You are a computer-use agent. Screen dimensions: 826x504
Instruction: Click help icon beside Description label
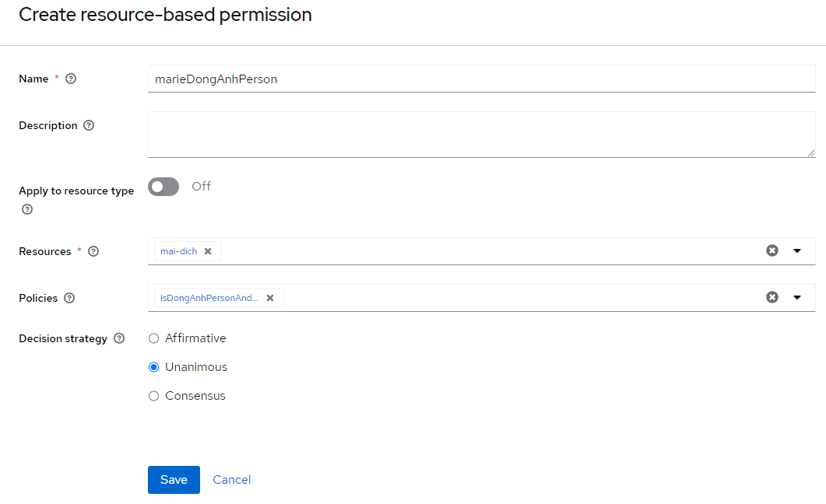tap(89, 125)
